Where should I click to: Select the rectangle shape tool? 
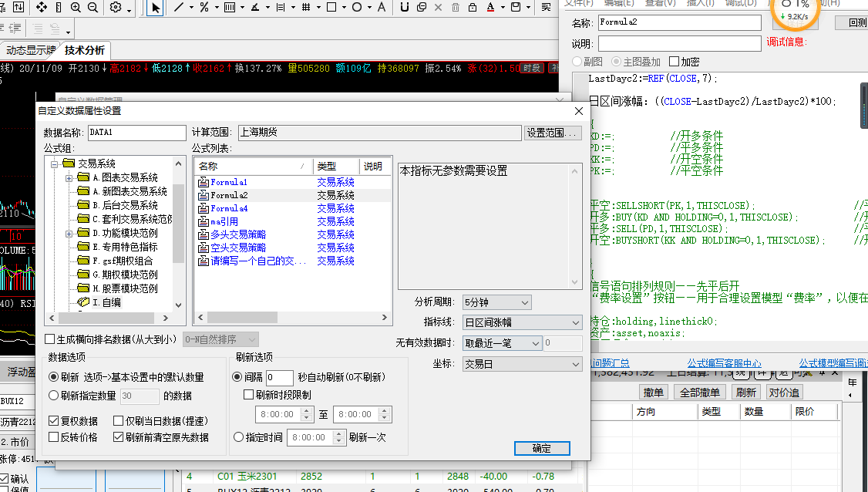pyautogui.click(x=331, y=7)
